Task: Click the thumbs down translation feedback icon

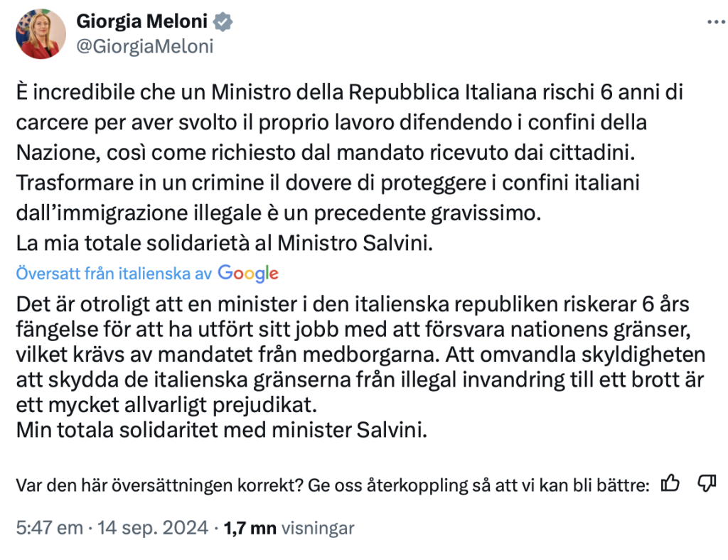Action: tap(706, 484)
